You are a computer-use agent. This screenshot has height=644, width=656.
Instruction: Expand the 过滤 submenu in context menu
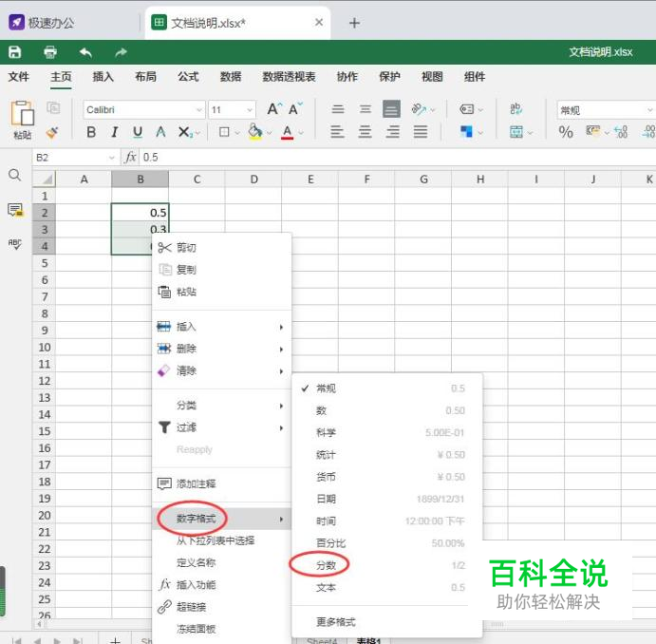pos(221,427)
